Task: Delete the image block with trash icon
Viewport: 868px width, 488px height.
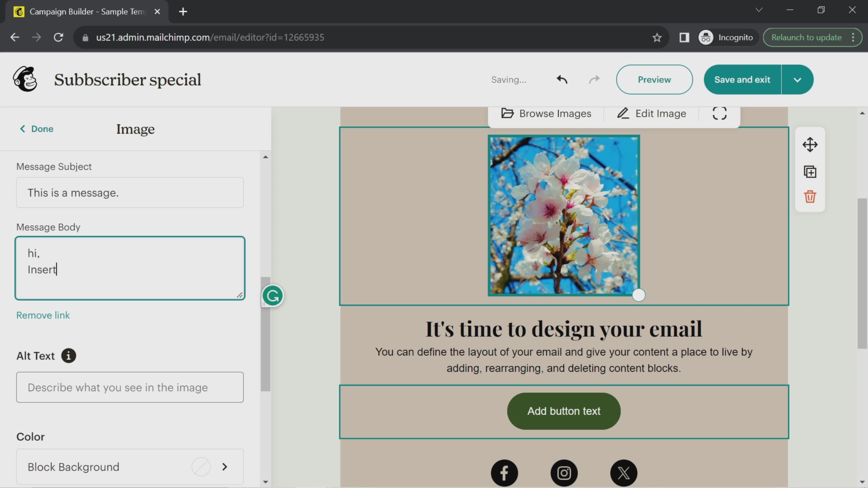Action: pyautogui.click(x=810, y=196)
